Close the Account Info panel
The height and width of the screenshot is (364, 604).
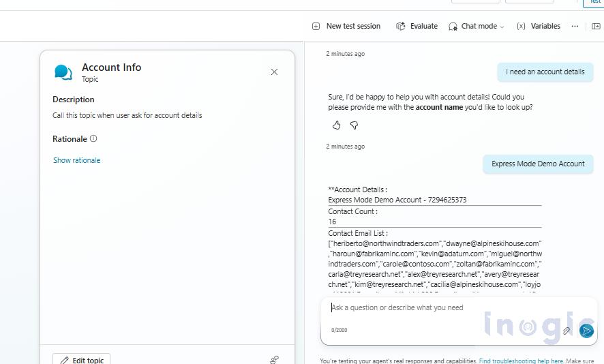pos(274,72)
